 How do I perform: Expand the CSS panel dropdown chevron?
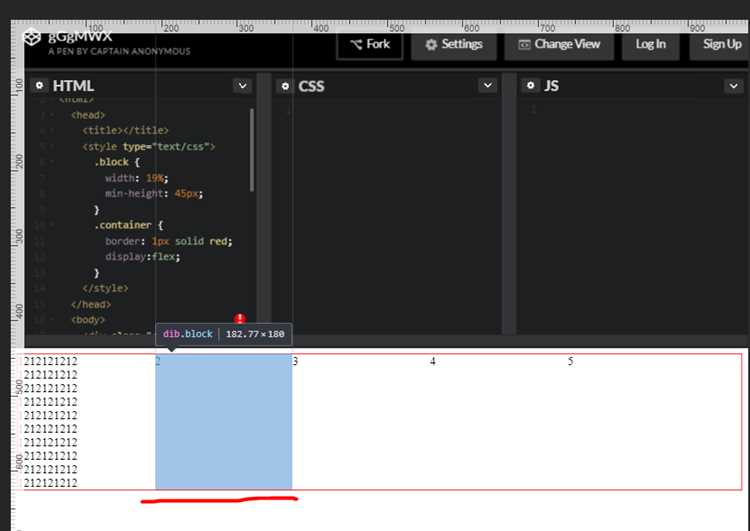[487, 86]
